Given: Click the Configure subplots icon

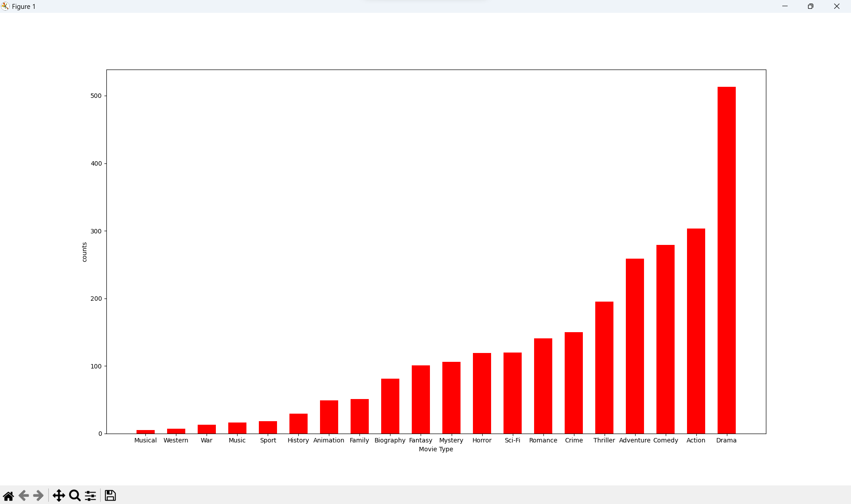Looking at the screenshot, I should (91, 495).
